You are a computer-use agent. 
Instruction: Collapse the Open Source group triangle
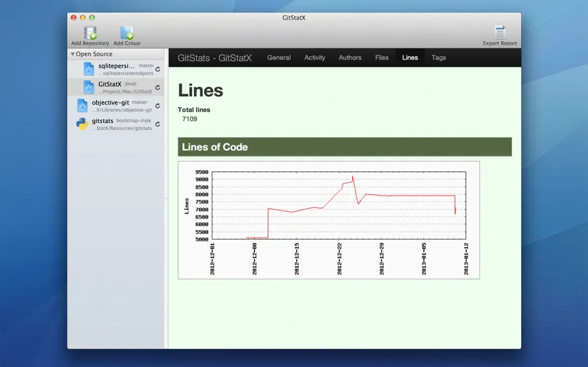tap(73, 54)
